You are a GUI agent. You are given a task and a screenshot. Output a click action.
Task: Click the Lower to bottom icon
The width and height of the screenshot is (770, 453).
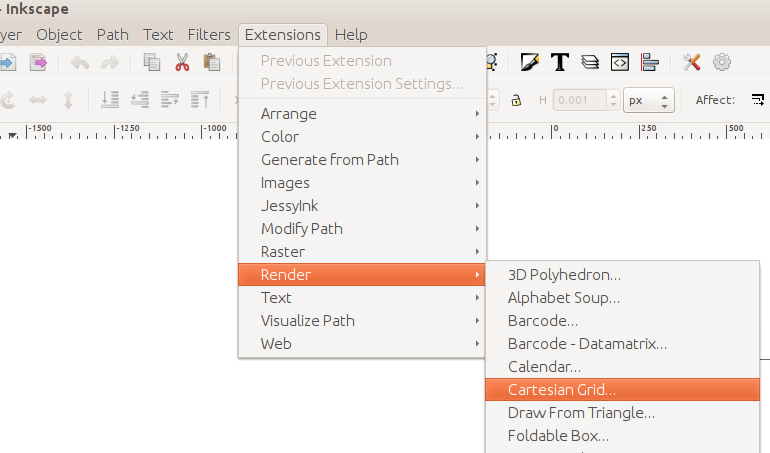110,100
